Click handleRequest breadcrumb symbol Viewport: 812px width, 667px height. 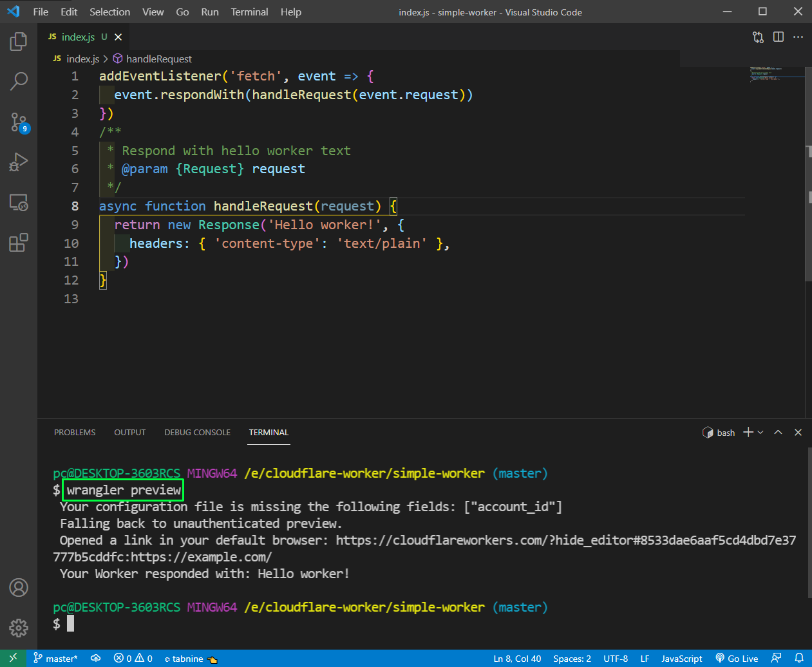pyautogui.click(x=158, y=59)
